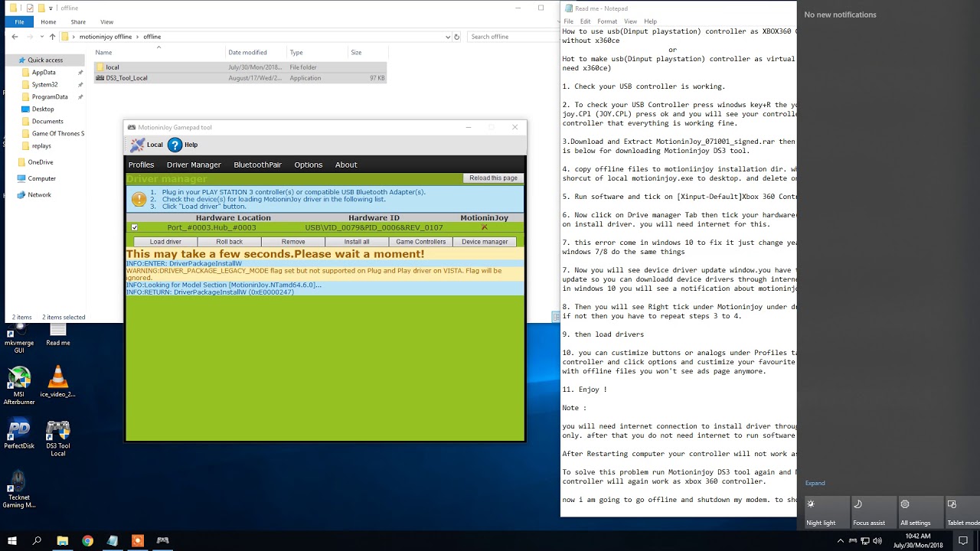980x551 pixels.
Task: Click the Properties quick access toolbar icon
Action: [x=30, y=8]
